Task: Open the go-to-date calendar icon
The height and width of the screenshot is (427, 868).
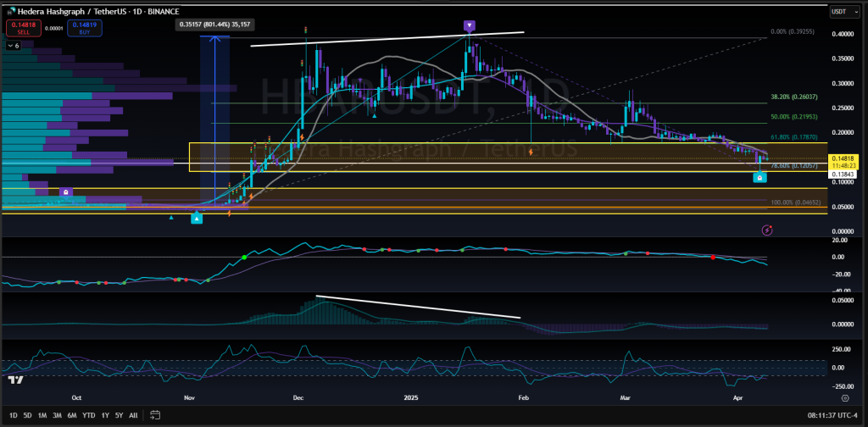Action: (155, 415)
